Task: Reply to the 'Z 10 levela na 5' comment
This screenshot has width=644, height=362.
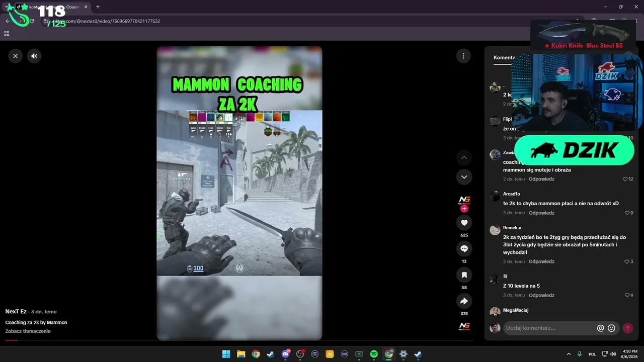Action: point(541,295)
